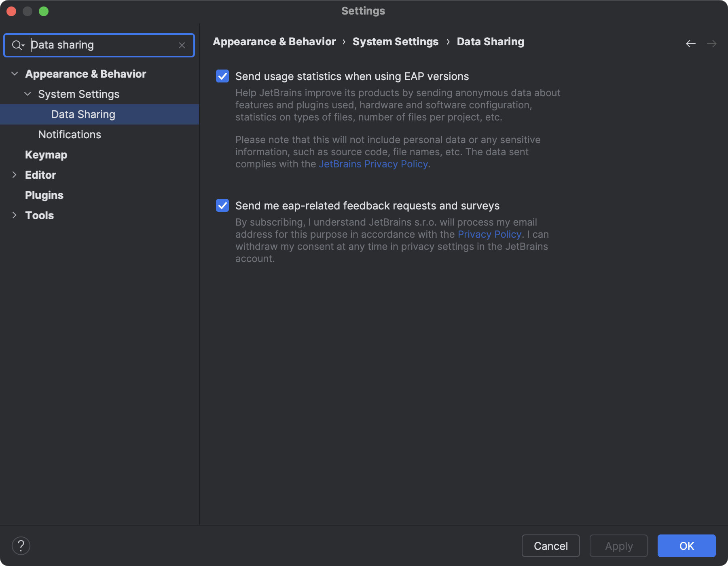Open System Settings from the breadcrumb
The image size is (728, 566).
395,41
